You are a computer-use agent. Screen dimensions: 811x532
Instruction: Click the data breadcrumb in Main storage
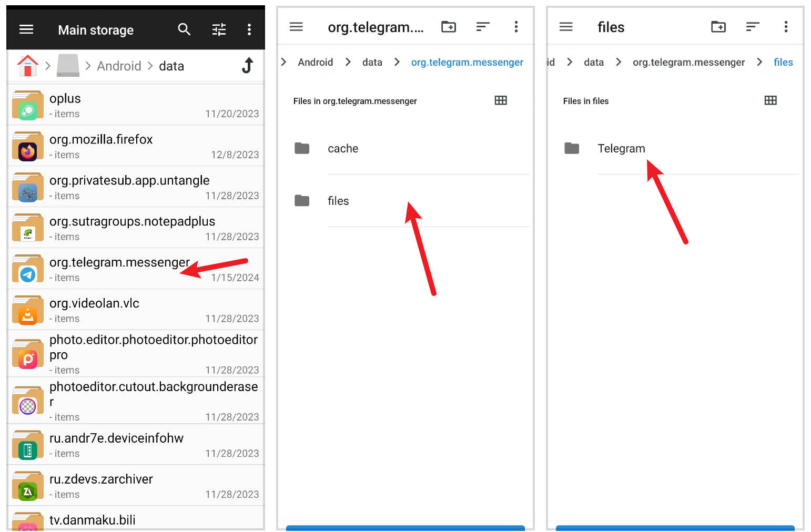171,65
